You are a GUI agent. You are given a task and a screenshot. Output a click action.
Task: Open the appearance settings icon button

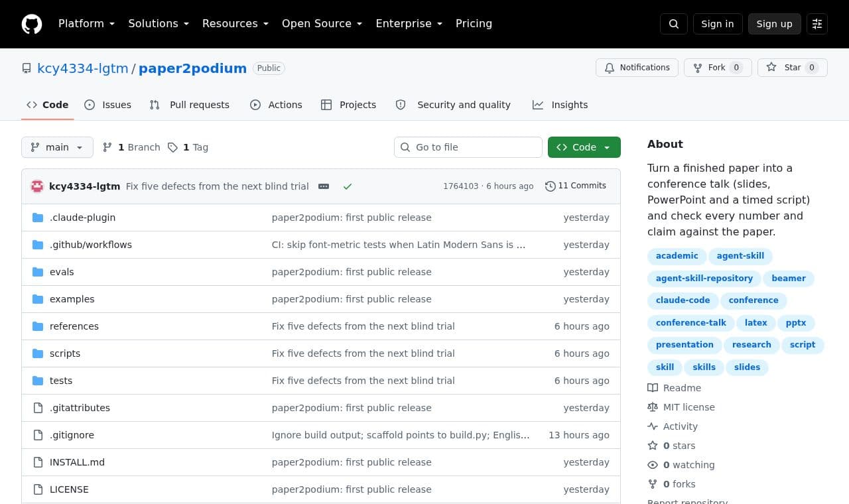pyautogui.click(x=817, y=24)
